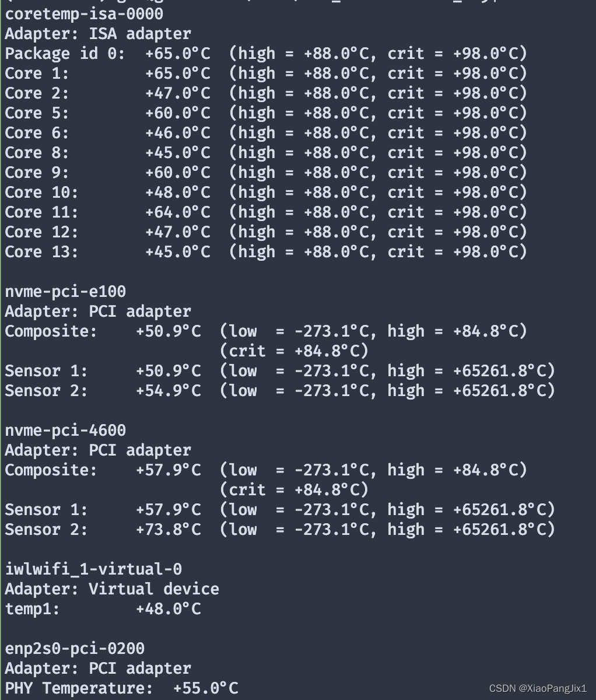Click the Core 13 label
The image size is (596, 700).
41,252
